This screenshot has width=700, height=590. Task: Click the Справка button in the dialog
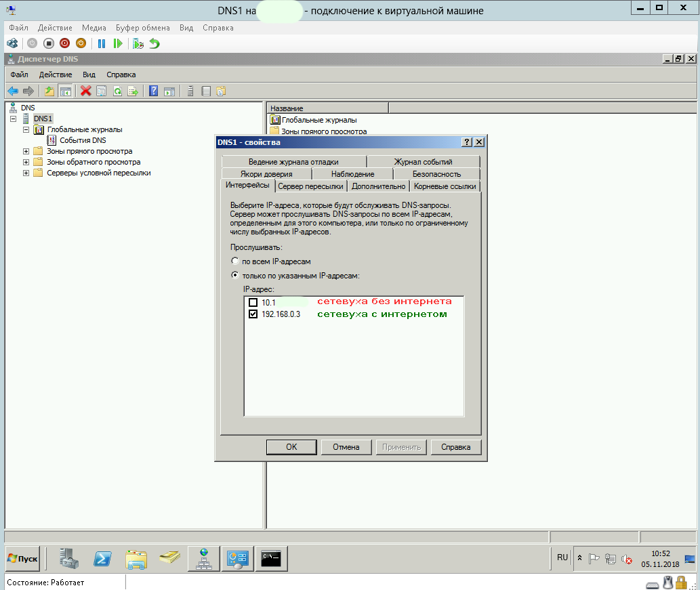[456, 447]
